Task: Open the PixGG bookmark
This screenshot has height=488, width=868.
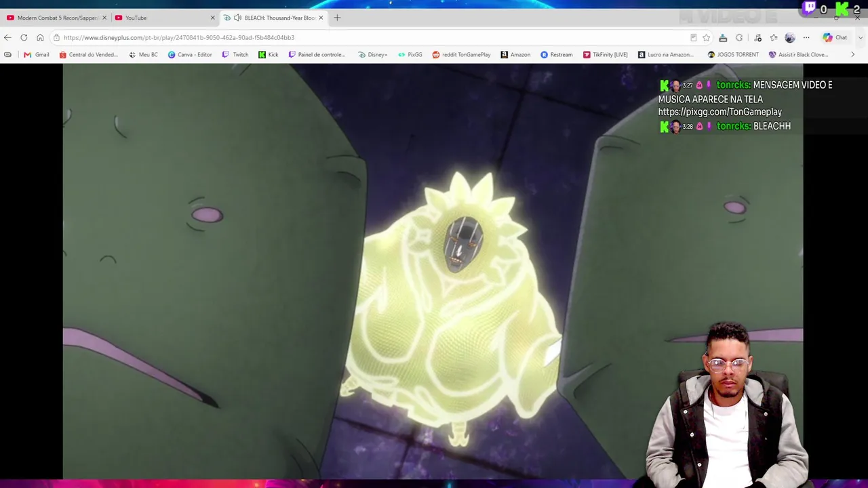Action: pos(410,54)
